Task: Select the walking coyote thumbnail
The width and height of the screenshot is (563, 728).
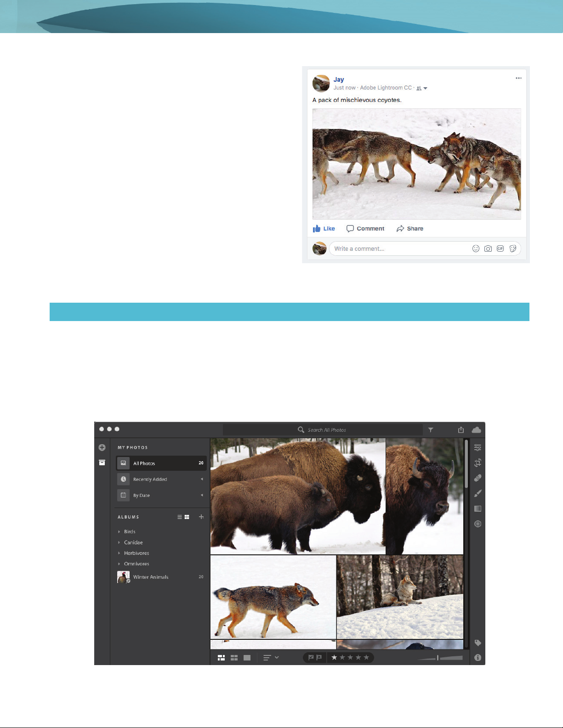Action: coord(273,597)
